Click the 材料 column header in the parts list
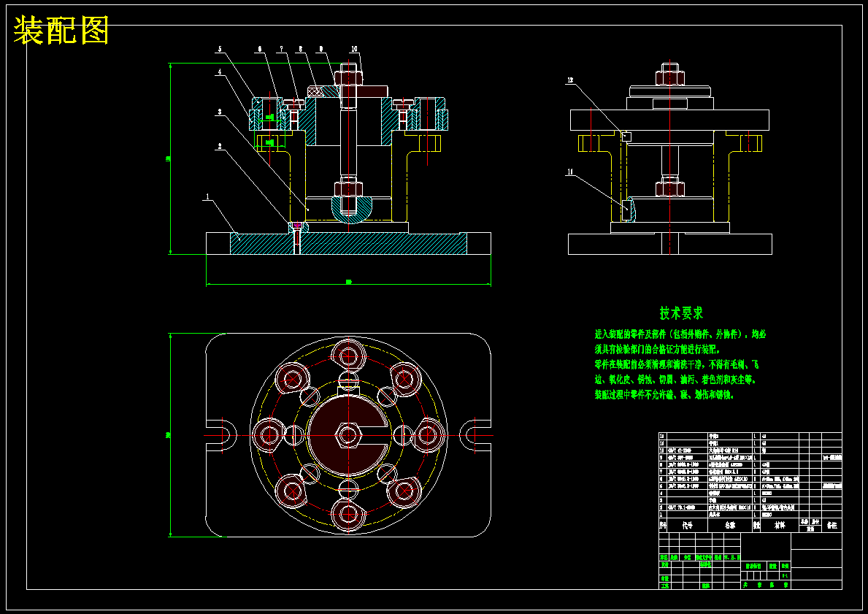The height and width of the screenshot is (614, 868). pos(780,526)
